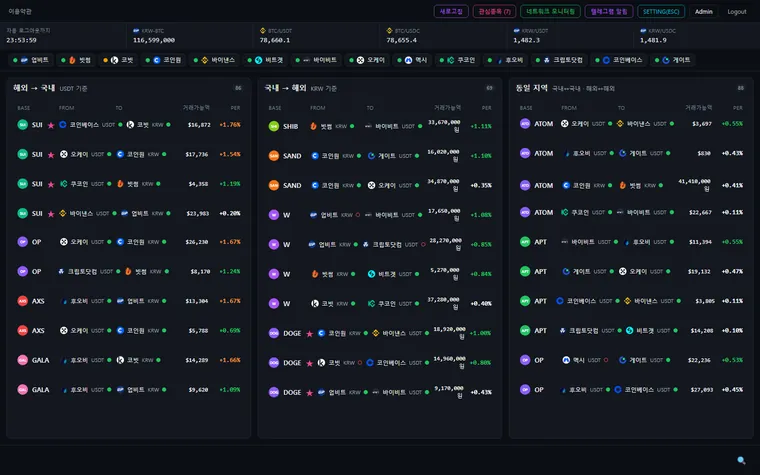Toggle favorite star on SUI $16,872 row
Image resolution: width=760 pixels, height=475 pixels.
tap(51, 125)
